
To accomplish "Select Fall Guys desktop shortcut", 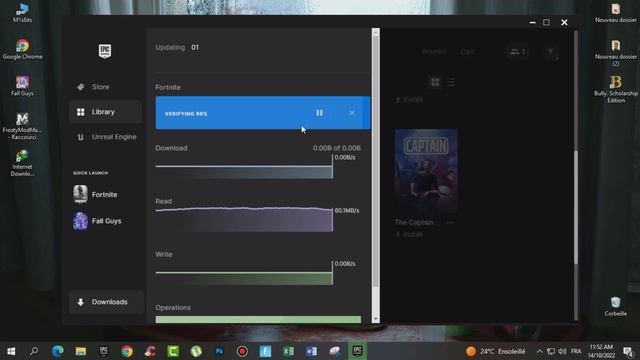I will point(22,86).
